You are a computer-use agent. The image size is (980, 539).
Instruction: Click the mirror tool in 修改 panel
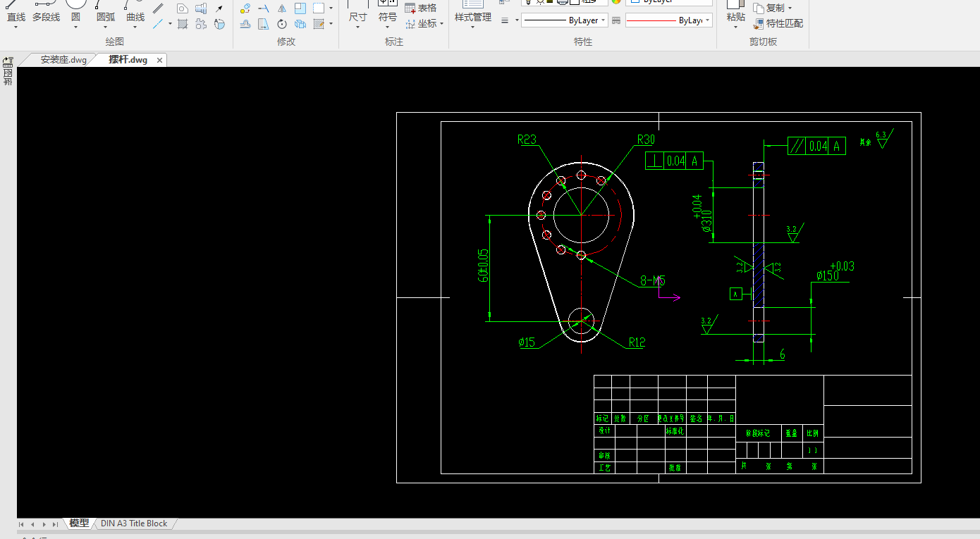click(282, 9)
